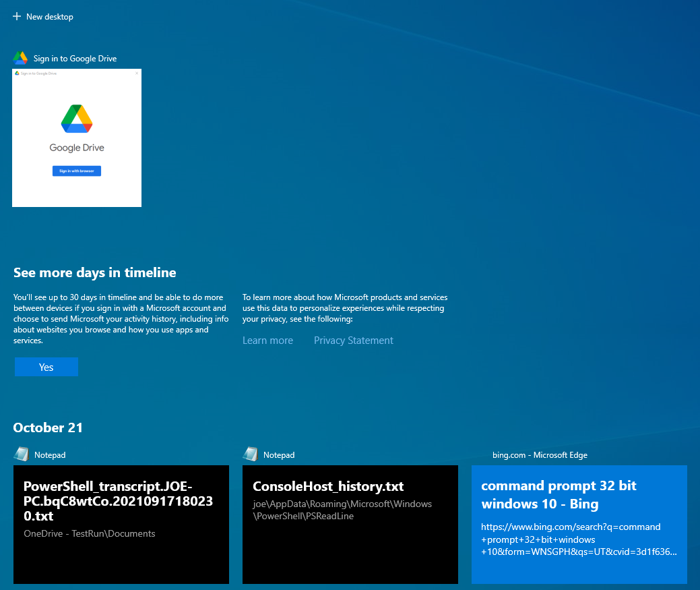Click the New desktop plus icon
This screenshot has height=590, width=700.
click(x=17, y=17)
